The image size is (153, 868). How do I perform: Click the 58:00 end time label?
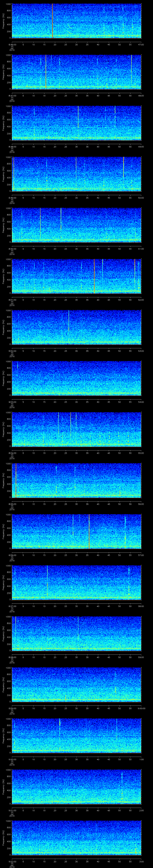[141, 606]
